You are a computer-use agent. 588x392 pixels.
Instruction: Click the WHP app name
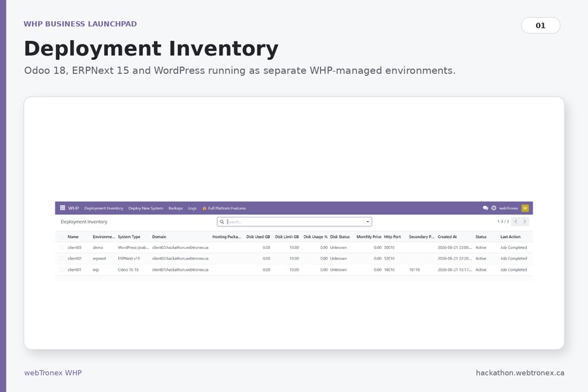click(x=74, y=208)
